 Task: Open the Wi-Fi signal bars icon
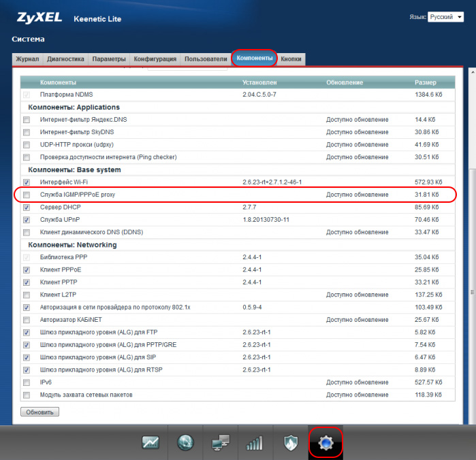(255, 443)
